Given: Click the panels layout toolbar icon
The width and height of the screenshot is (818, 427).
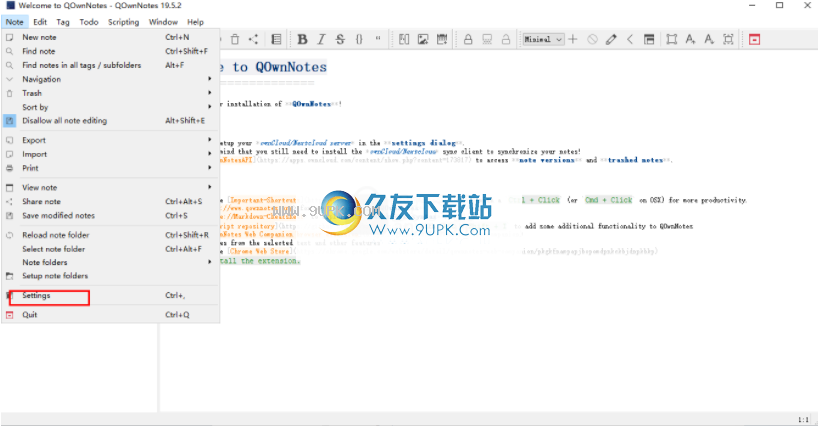Looking at the screenshot, I should pyautogui.click(x=649, y=39).
